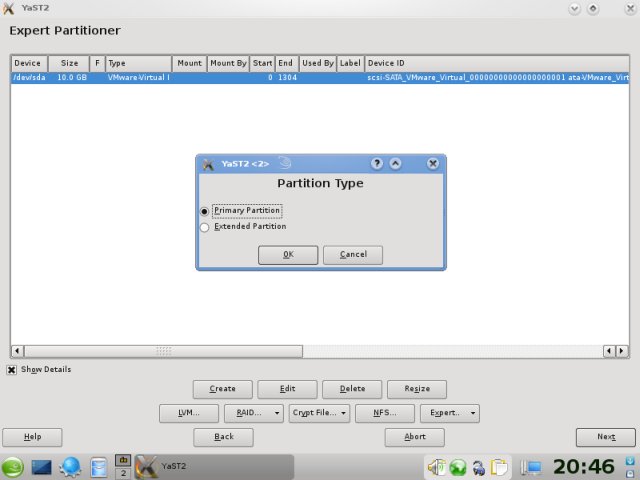640x480 pixels.
Task: Proceed with the Next button
Action: pos(606,437)
